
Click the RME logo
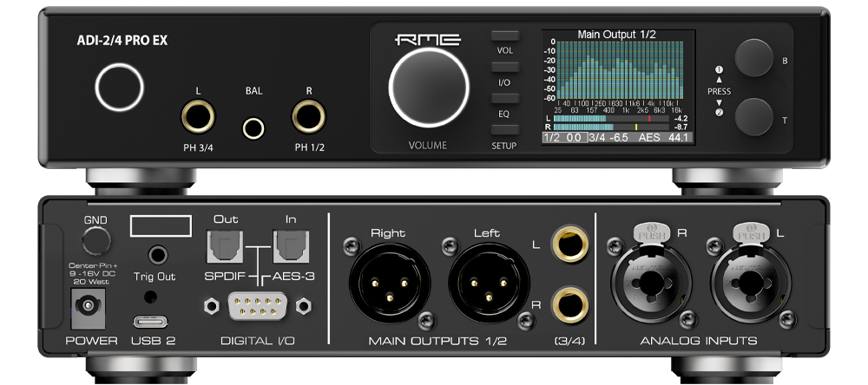tap(429, 39)
